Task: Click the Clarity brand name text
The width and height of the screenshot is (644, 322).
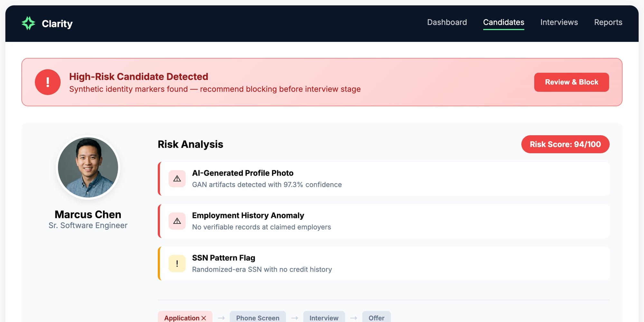Action: [x=57, y=24]
